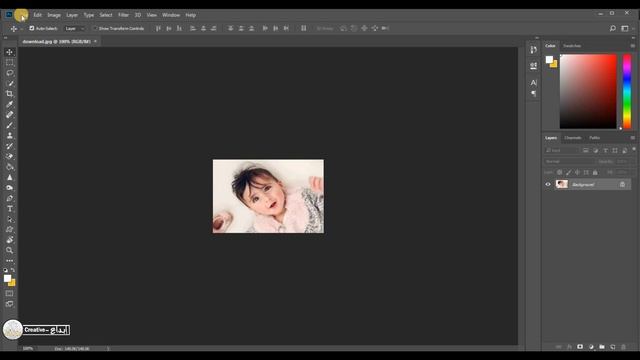Toggle lock all padlock in Lock row
Screen dimensions: 640x360
tap(595, 173)
